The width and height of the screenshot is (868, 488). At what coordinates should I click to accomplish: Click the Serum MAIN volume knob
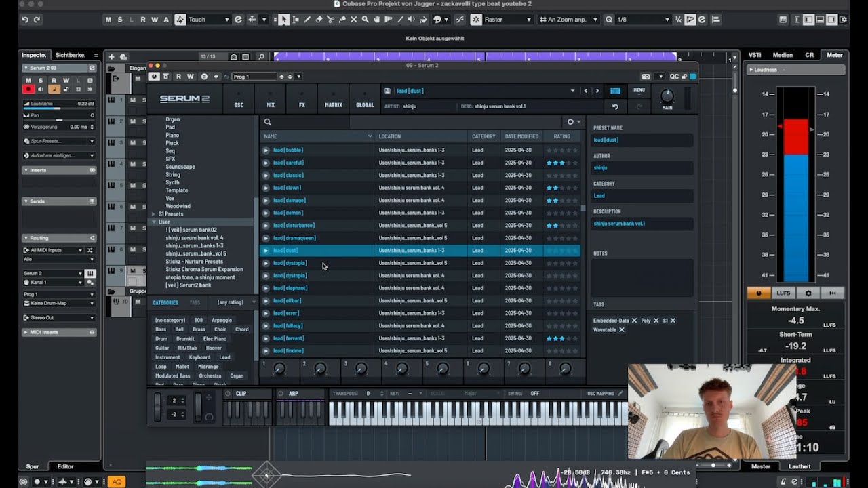[667, 96]
